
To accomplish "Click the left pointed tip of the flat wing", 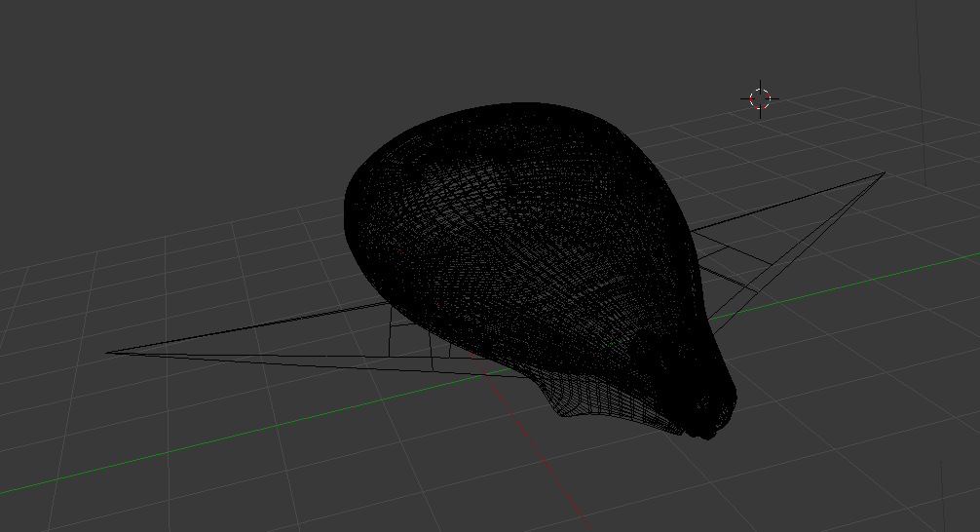I will (x=109, y=352).
